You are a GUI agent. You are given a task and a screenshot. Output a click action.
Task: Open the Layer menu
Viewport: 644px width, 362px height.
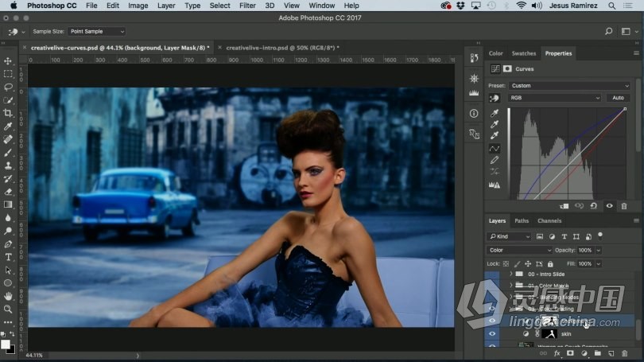tap(166, 6)
